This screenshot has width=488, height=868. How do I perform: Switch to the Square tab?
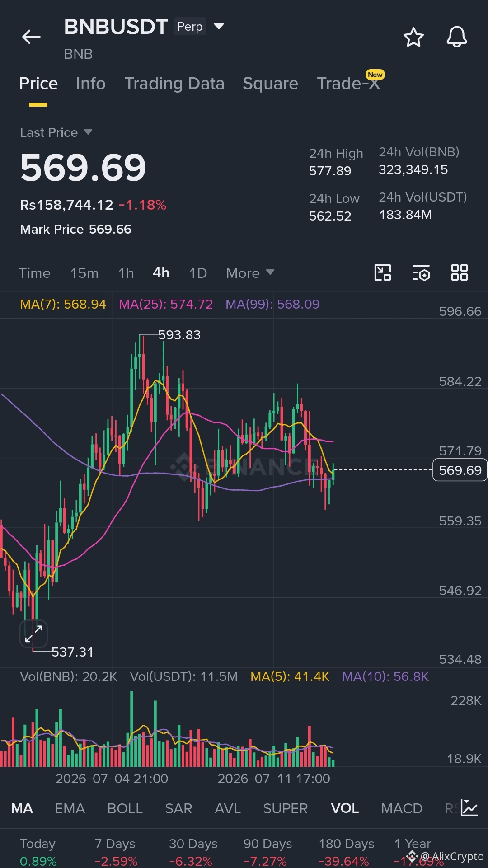(x=270, y=84)
